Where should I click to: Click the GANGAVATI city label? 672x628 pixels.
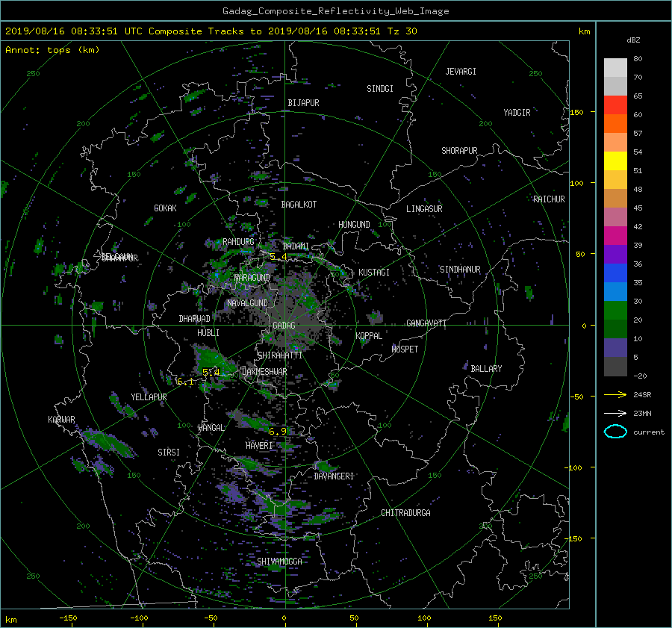(426, 323)
